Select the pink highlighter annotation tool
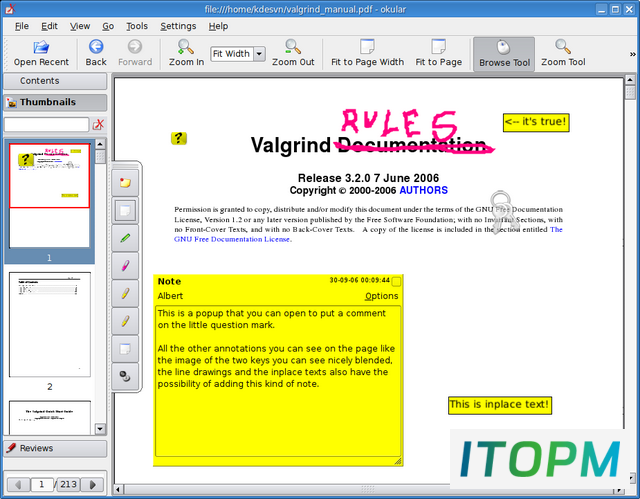Screen dimensions: 640x499 (125, 266)
